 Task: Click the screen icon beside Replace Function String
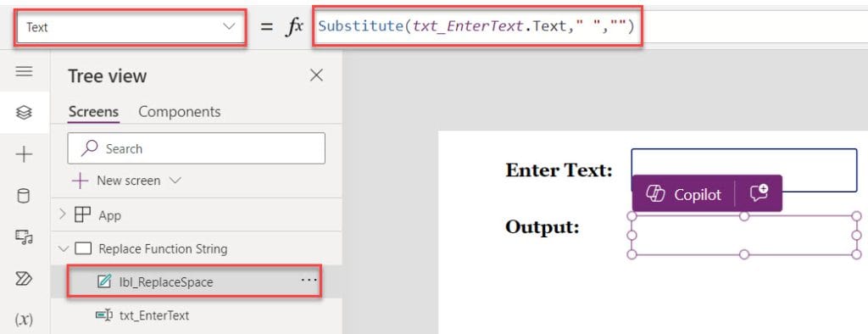click(82, 248)
